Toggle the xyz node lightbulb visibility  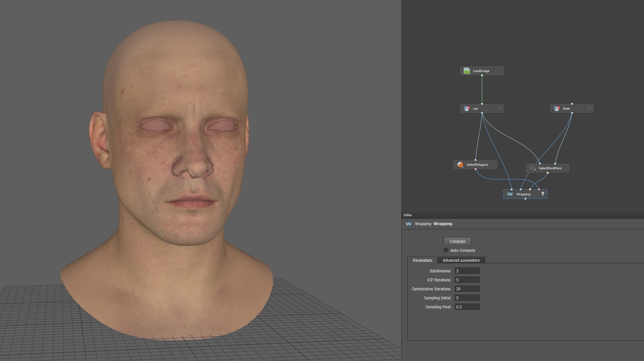(499, 109)
